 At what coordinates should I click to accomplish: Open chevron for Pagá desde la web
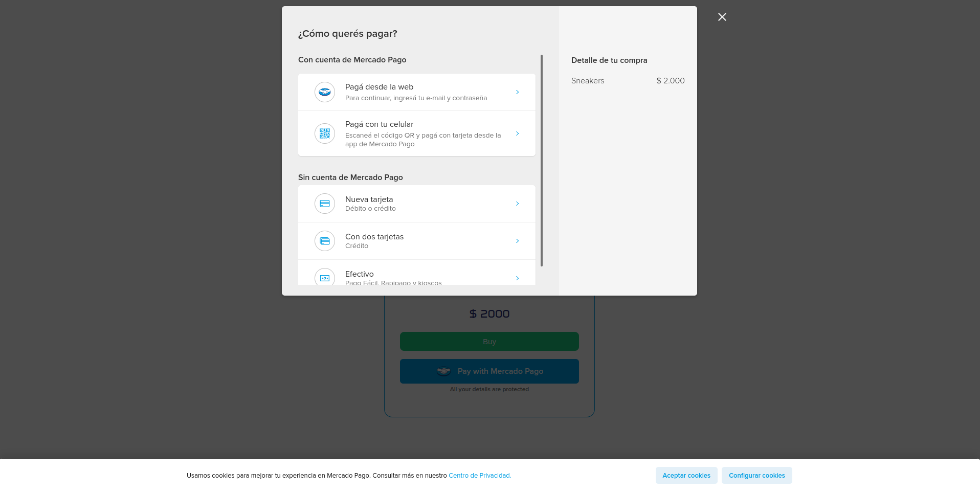tap(518, 92)
